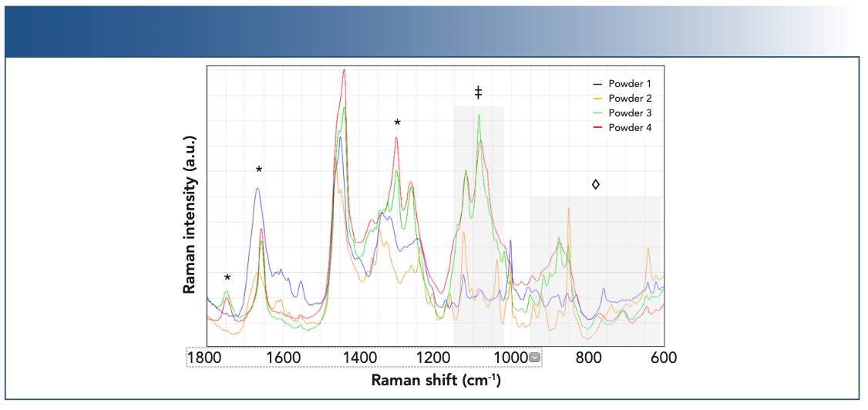This screenshot has width=868, height=410.
Task: Click the 800 x-axis tick label
Action: coord(588,358)
